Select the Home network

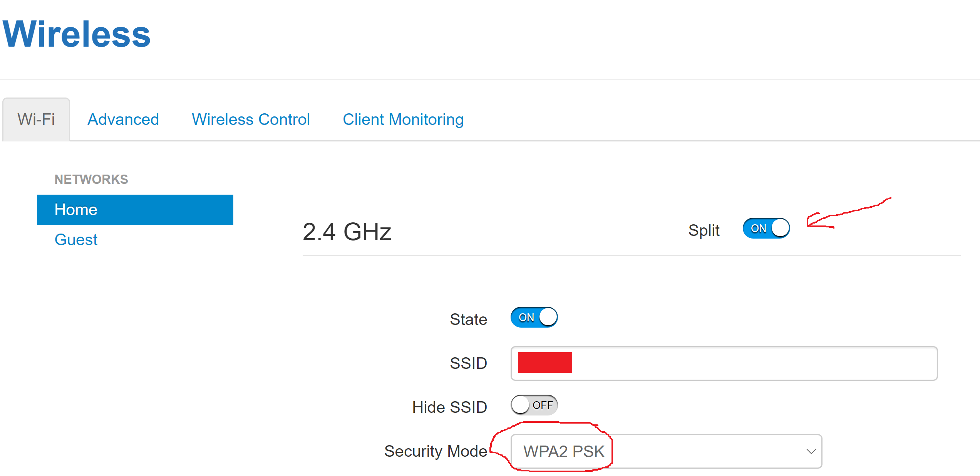135,210
